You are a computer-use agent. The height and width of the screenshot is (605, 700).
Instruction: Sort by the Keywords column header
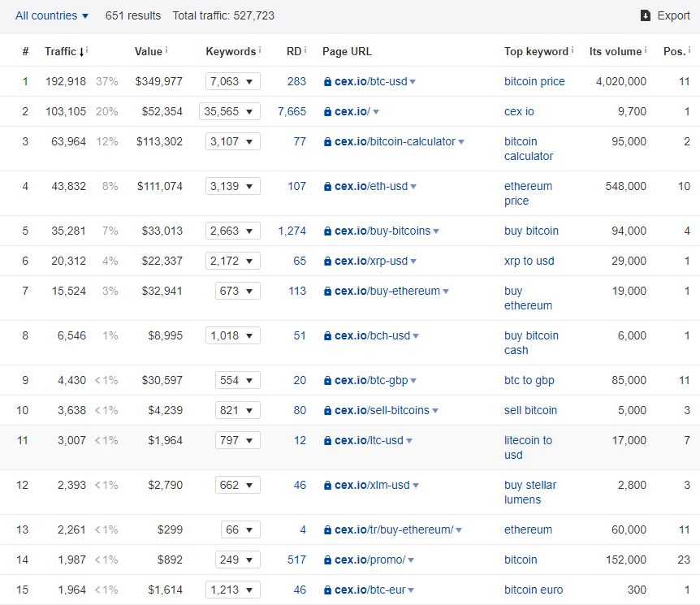tap(231, 51)
